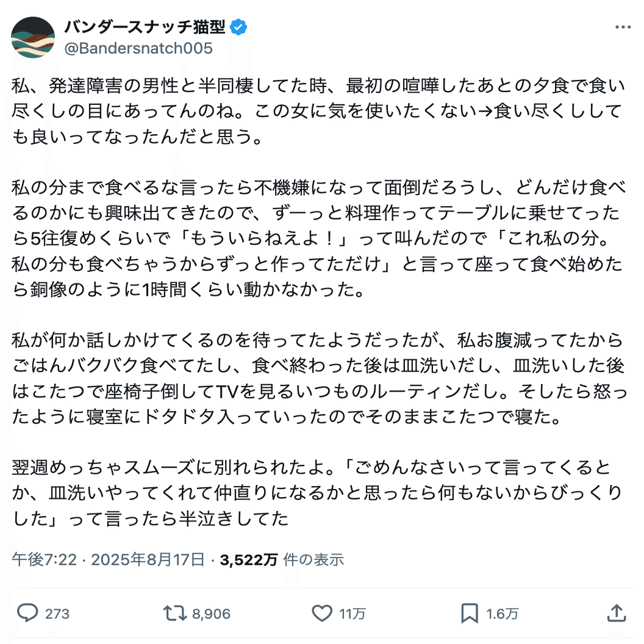This screenshot has width=644, height=644.
Task: Open the three-dot more options menu
Action: (x=623, y=28)
